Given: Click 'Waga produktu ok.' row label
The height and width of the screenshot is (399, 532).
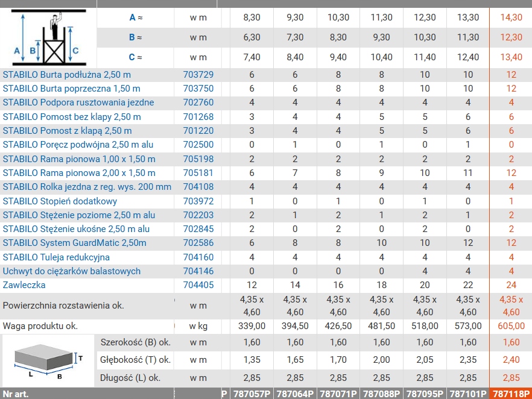Looking at the screenshot, I should tap(40, 326).
